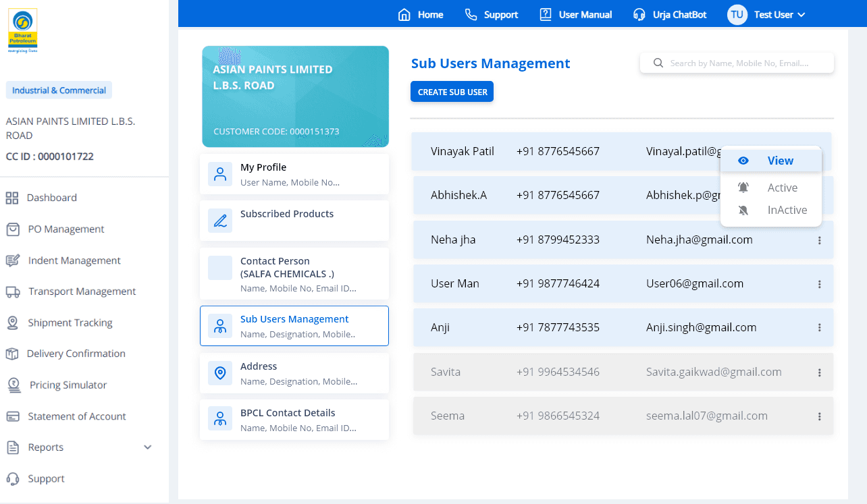
Task: Expand the Reports chevron in sidebar
Action: (148, 447)
